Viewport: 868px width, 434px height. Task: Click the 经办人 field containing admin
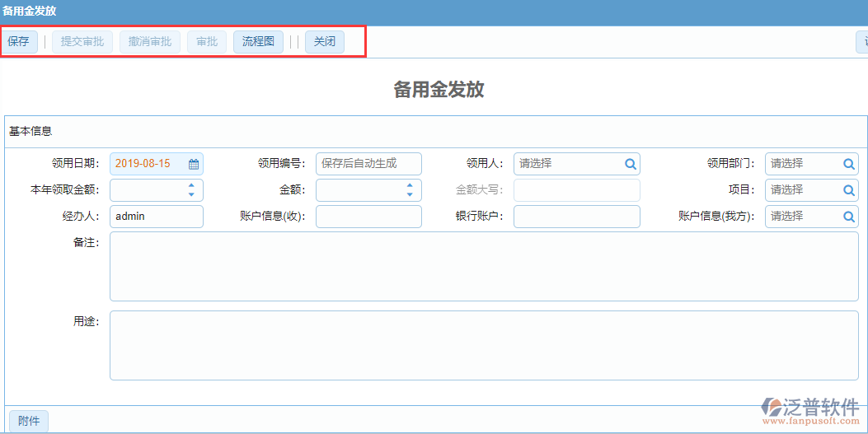point(156,217)
